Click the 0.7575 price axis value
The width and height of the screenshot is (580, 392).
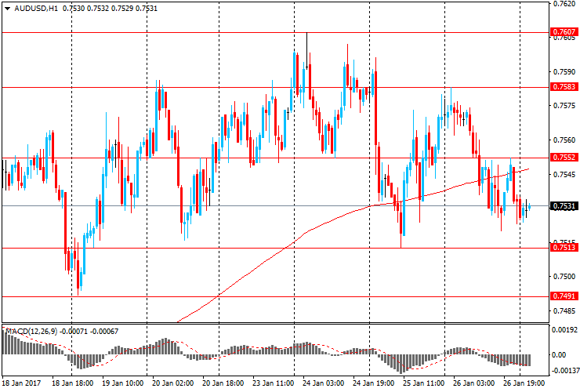(x=564, y=106)
